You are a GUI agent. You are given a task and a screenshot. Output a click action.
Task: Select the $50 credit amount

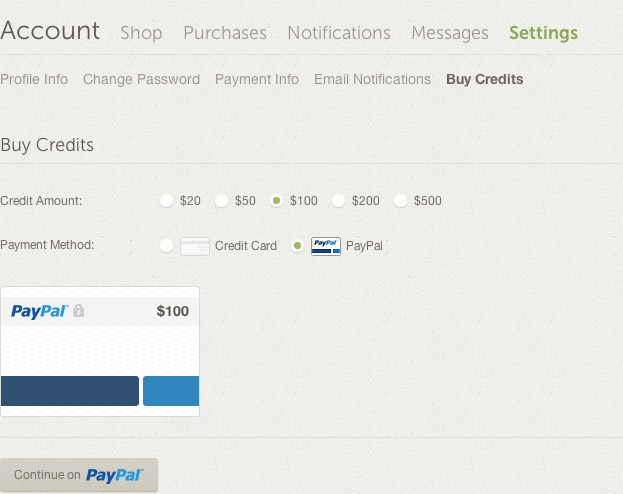(x=221, y=201)
